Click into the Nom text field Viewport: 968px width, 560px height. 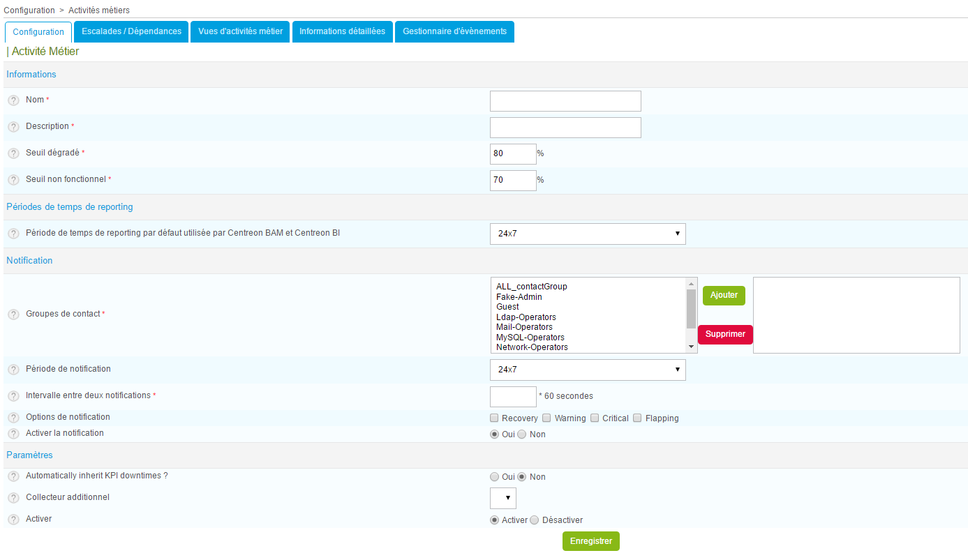(x=565, y=101)
